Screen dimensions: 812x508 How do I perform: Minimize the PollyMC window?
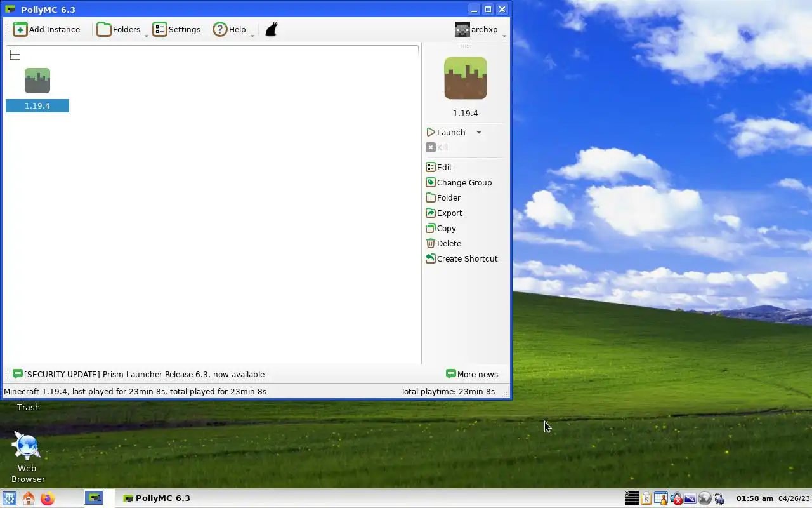tap(474, 9)
